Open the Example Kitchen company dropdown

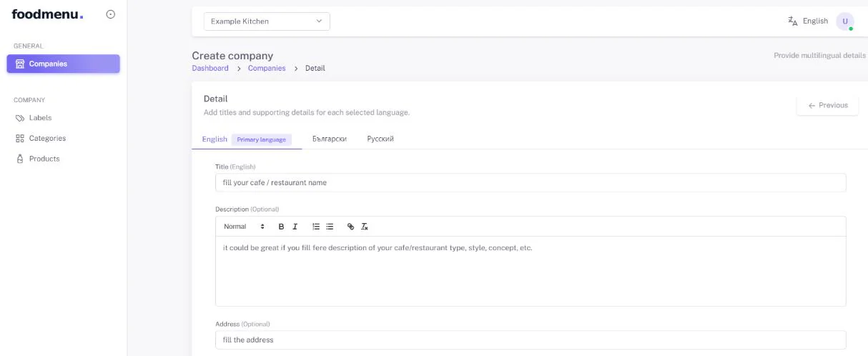[x=267, y=21]
